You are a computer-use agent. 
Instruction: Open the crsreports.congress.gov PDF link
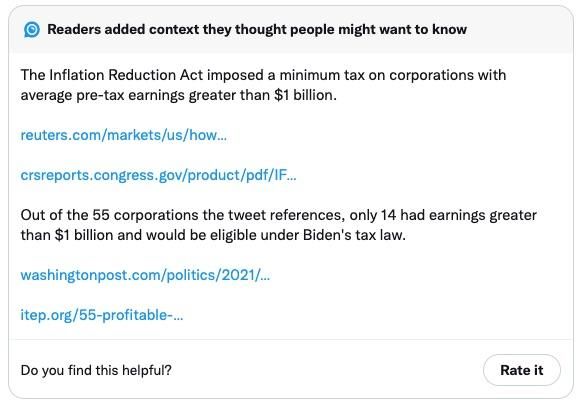[x=158, y=175]
